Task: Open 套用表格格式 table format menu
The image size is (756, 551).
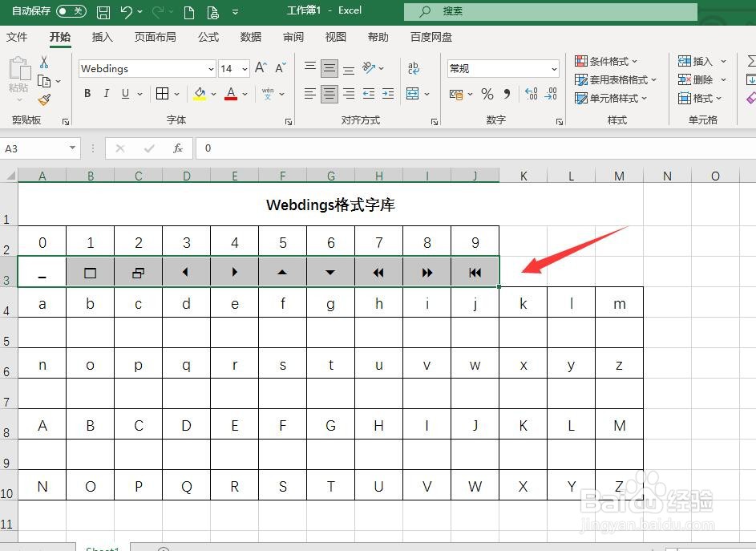Action: coord(616,79)
